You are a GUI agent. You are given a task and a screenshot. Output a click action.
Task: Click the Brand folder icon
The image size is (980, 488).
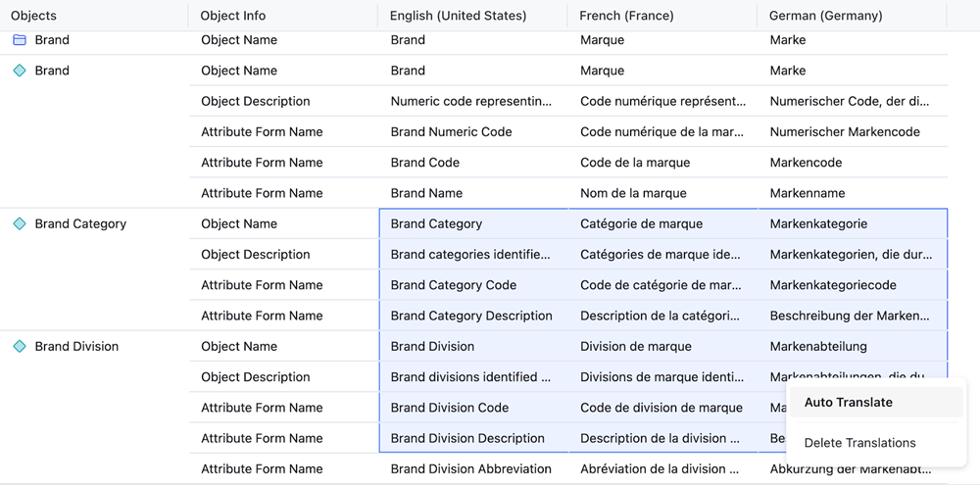(x=19, y=40)
